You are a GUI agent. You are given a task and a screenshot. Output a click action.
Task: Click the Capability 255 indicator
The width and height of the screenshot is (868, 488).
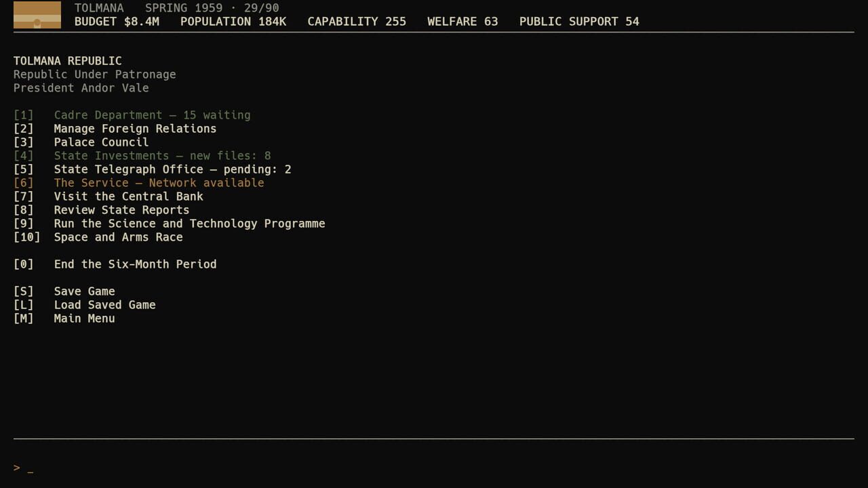coord(357,22)
